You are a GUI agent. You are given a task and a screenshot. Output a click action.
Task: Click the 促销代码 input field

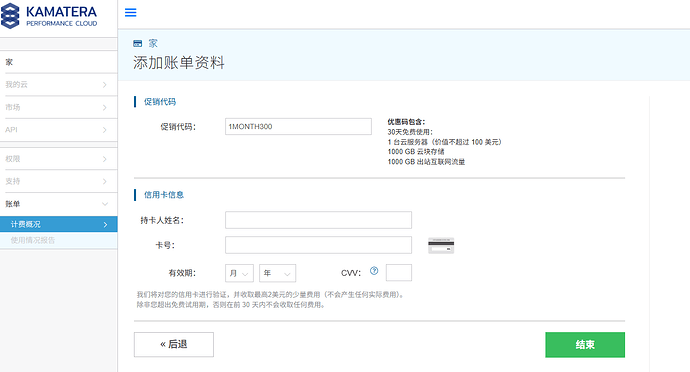pos(298,126)
